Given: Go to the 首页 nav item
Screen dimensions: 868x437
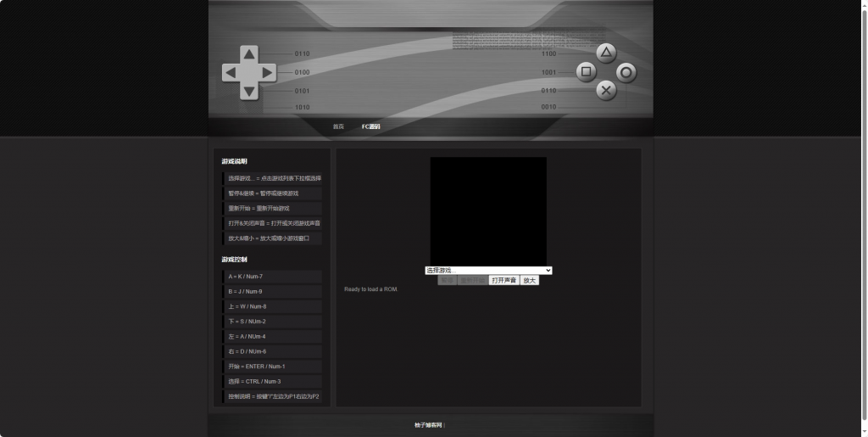Looking at the screenshot, I should 338,126.
